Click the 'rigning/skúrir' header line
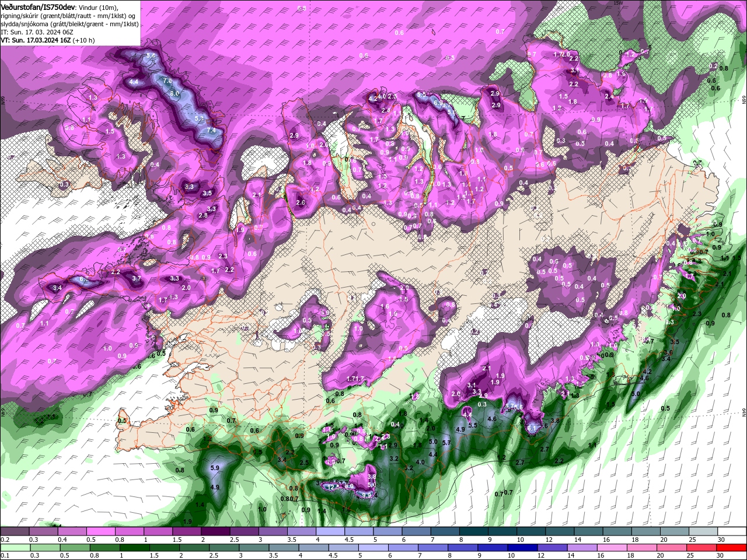747x560 pixels. (x=68, y=15)
